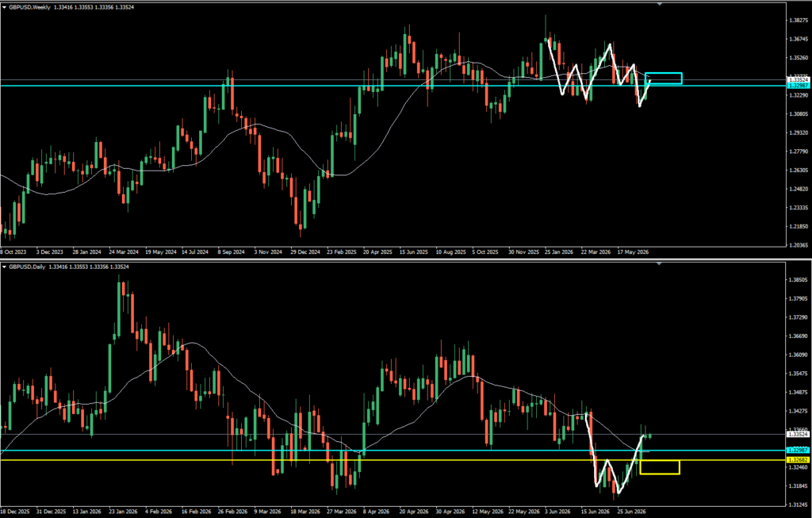Click the 1.37905 price scale label

(799, 298)
